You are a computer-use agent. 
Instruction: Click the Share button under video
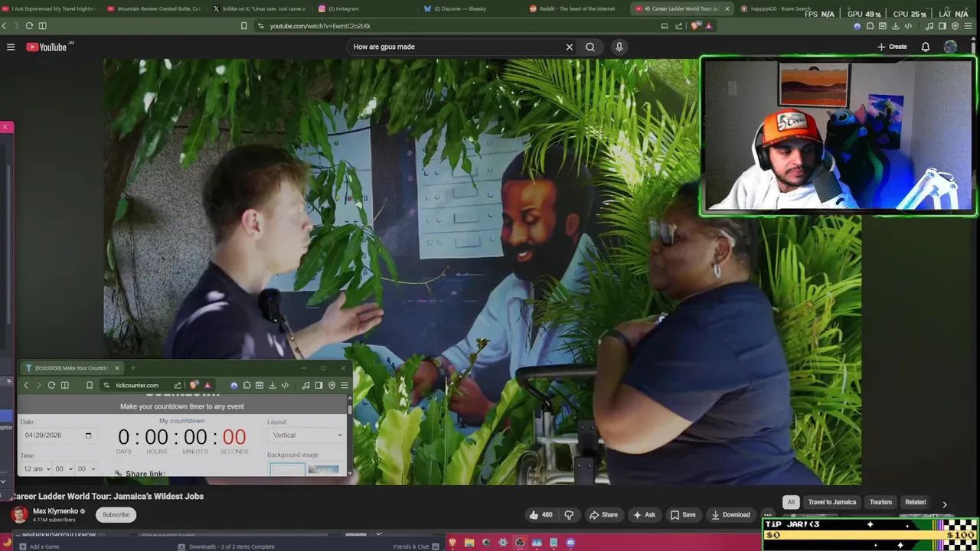[x=603, y=515]
